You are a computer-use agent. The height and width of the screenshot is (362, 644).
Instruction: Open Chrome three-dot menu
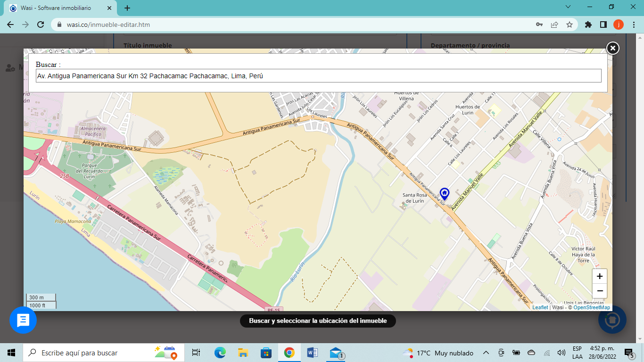click(x=633, y=25)
